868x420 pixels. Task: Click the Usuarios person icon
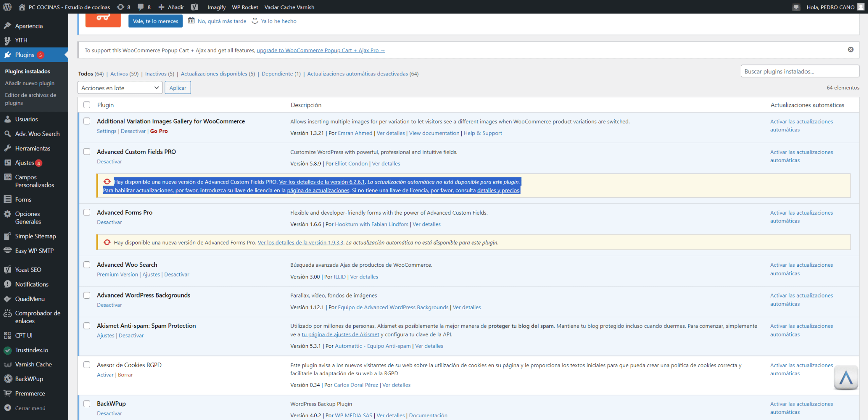coord(7,119)
